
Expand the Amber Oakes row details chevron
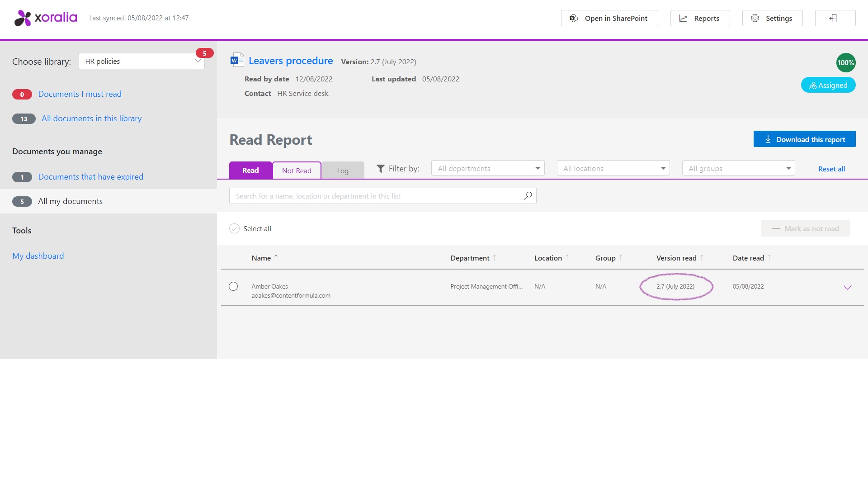848,287
